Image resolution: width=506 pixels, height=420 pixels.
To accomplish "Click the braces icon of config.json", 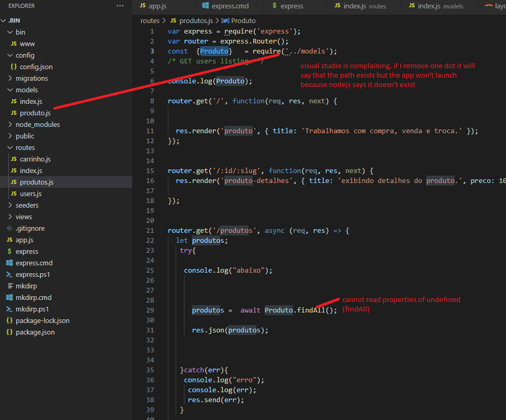I will pos(14,67).
